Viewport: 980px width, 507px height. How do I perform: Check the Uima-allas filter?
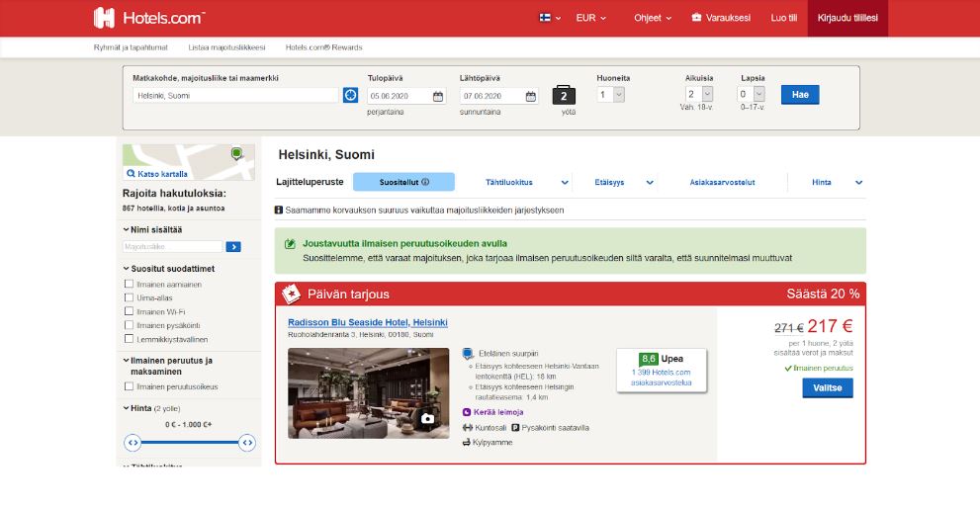click(x=129, y=297)
